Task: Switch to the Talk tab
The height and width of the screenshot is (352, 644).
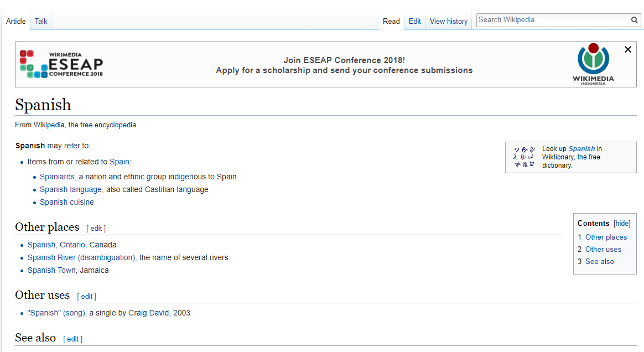Action: click(41, 21)
